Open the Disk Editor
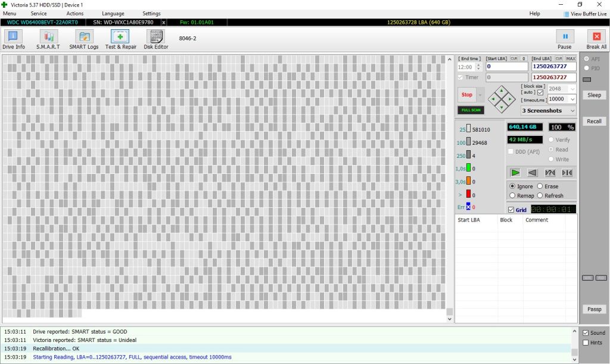 point(155,39)
